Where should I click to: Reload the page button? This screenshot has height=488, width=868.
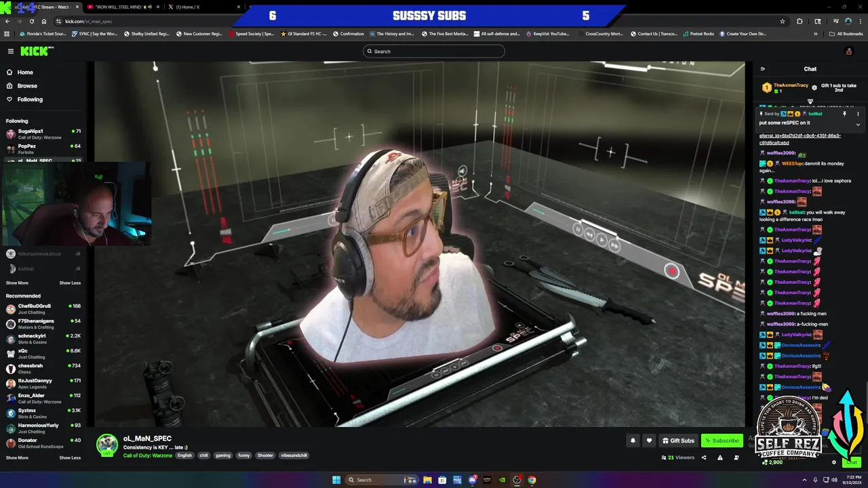(31, 21)
